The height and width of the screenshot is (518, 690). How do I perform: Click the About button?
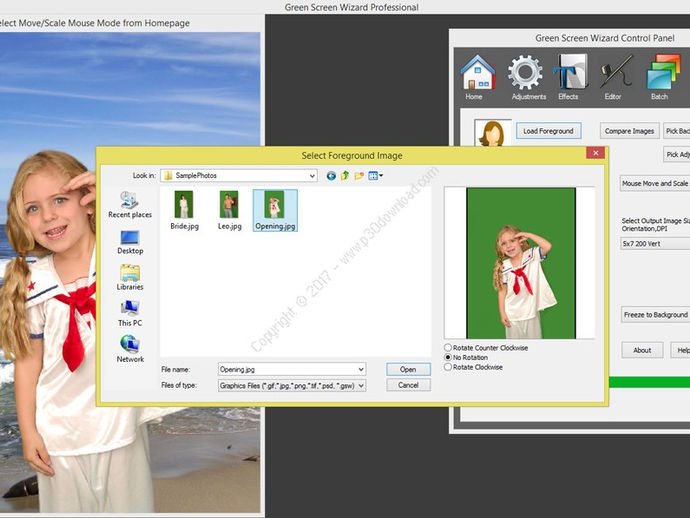coord(642,350)
